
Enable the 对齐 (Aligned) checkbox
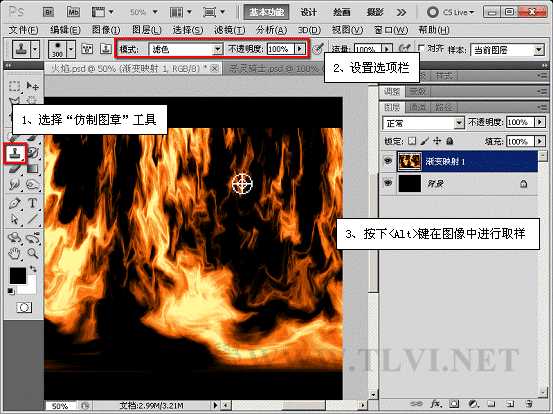pos(421,48)
